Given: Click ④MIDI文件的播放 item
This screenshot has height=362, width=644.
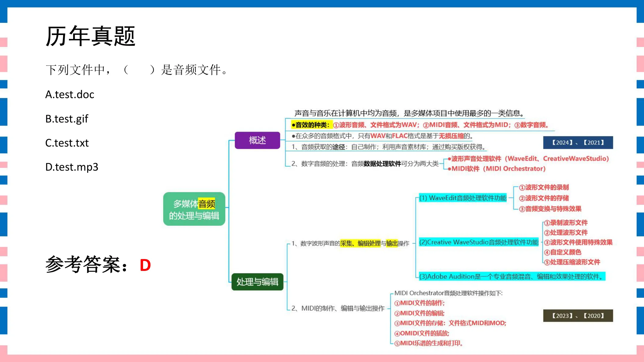Looking at the screenshot, I should point(422,333).
